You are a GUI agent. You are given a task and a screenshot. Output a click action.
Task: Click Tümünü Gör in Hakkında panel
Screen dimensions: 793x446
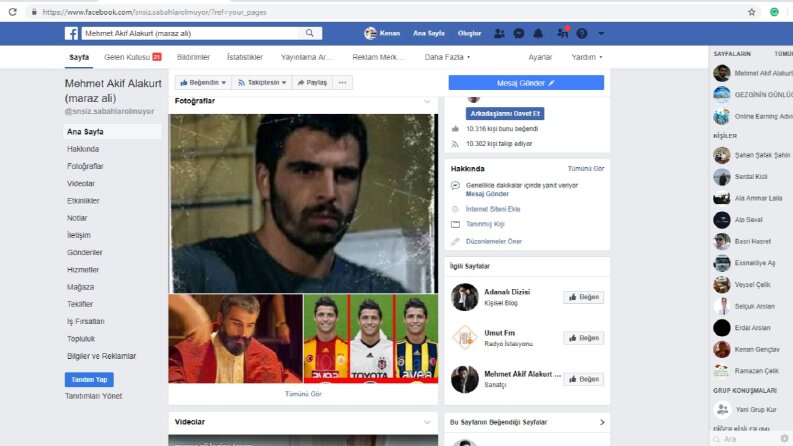pos(586,168)
